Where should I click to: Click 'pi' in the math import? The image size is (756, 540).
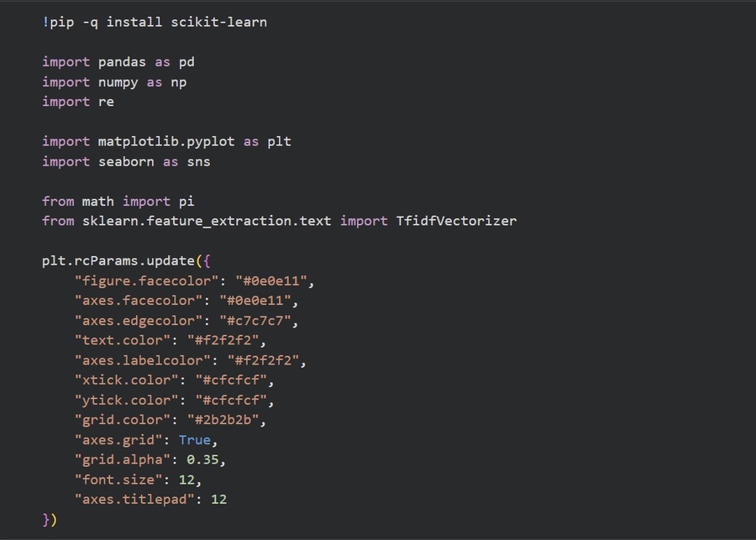(186, 201)
